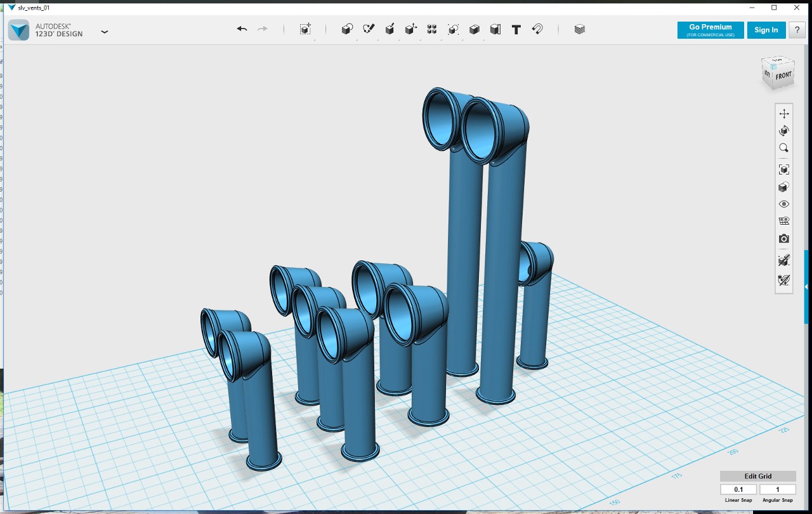Select the Measure tool

(x=495, y=29)
